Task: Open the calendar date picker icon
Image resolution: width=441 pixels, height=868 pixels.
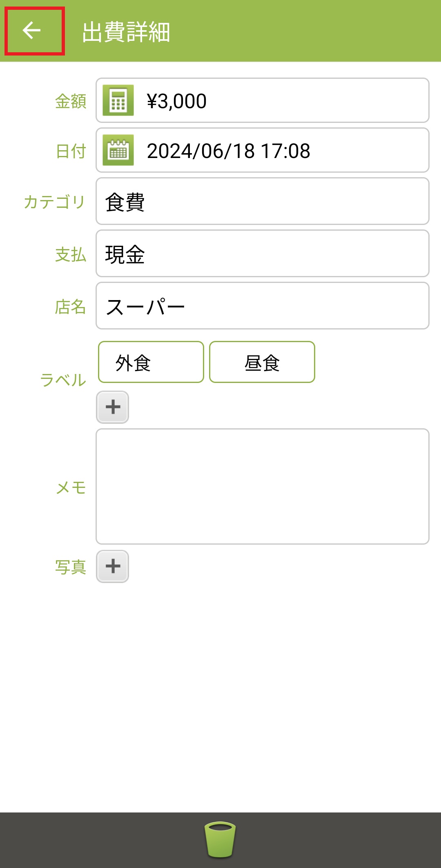Action: [x=118, y=150]
